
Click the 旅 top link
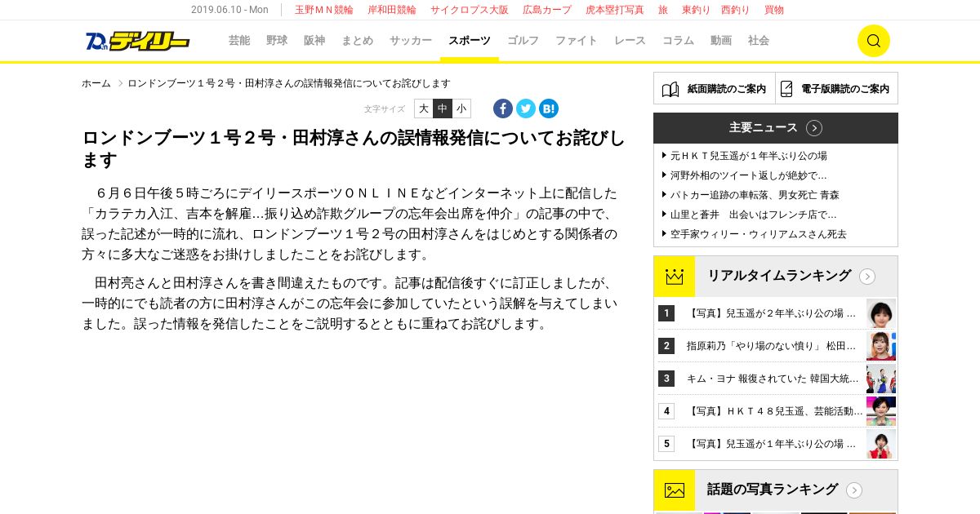point(663,10)
